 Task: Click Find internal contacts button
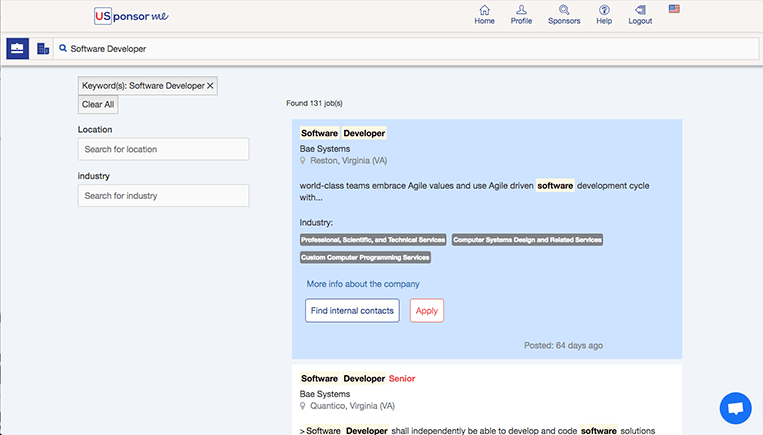tap(352, 310)
